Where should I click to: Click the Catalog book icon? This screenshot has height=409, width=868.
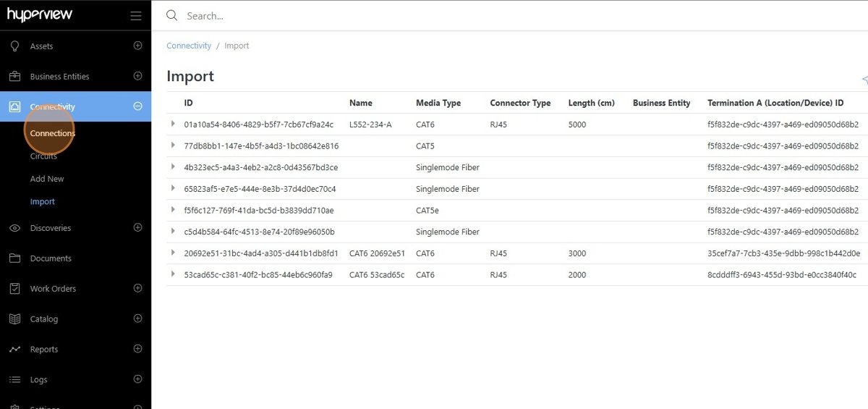(14, 319)
